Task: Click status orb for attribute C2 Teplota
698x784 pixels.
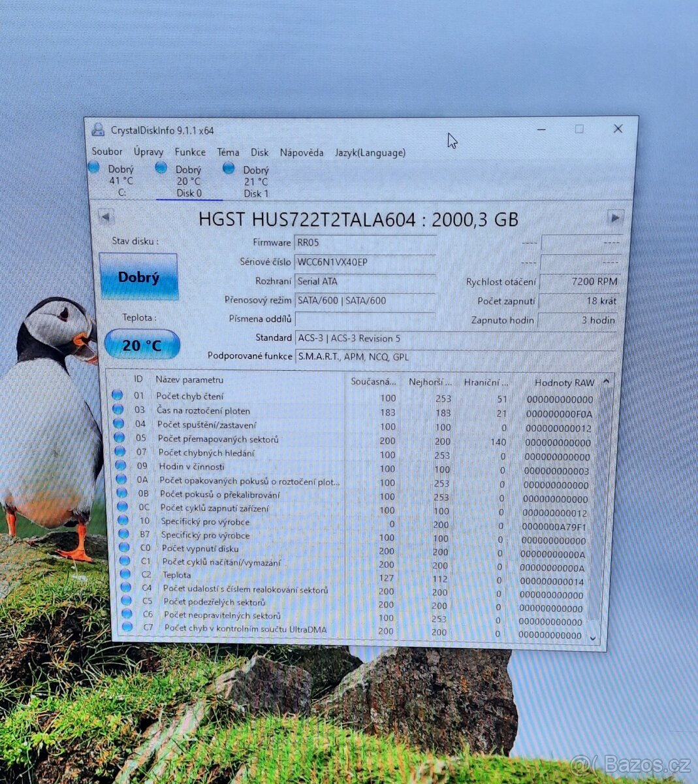Action: click(x=125, y=574)
